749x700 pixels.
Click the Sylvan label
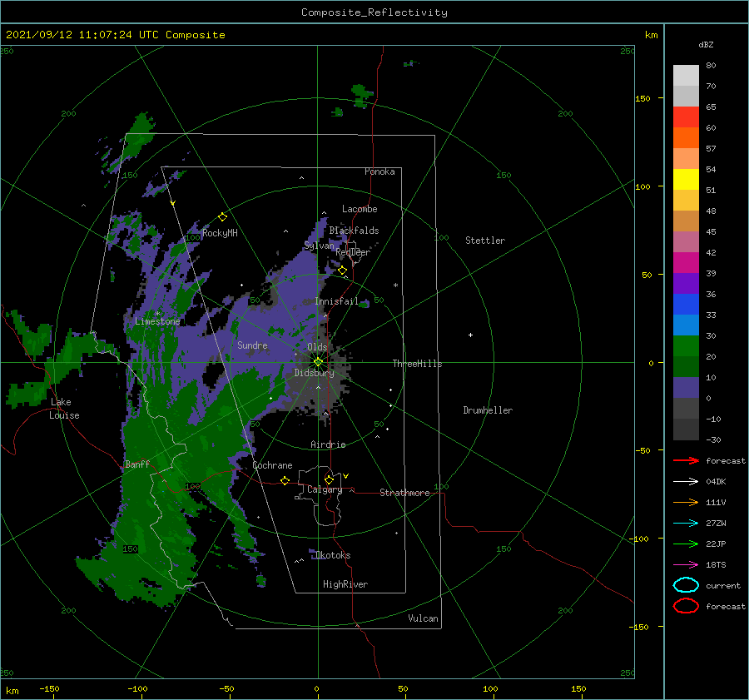click(319, 246)
